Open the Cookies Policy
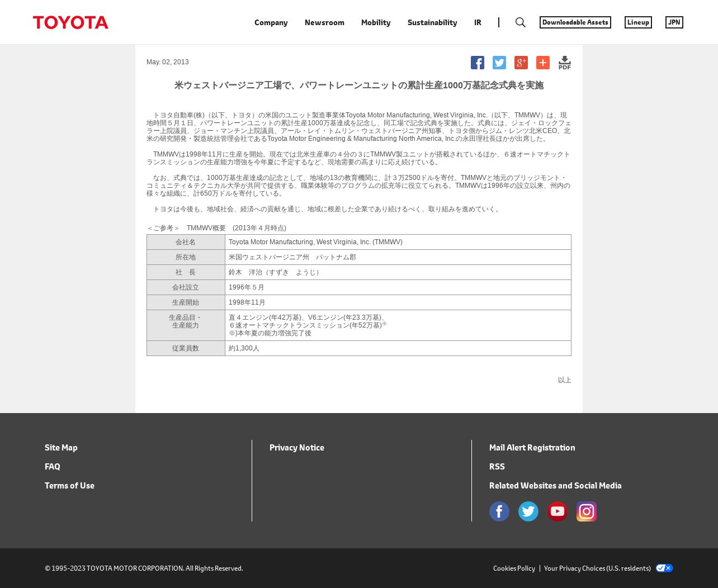The width and height of the screenshot is (718, 588). 514,568
